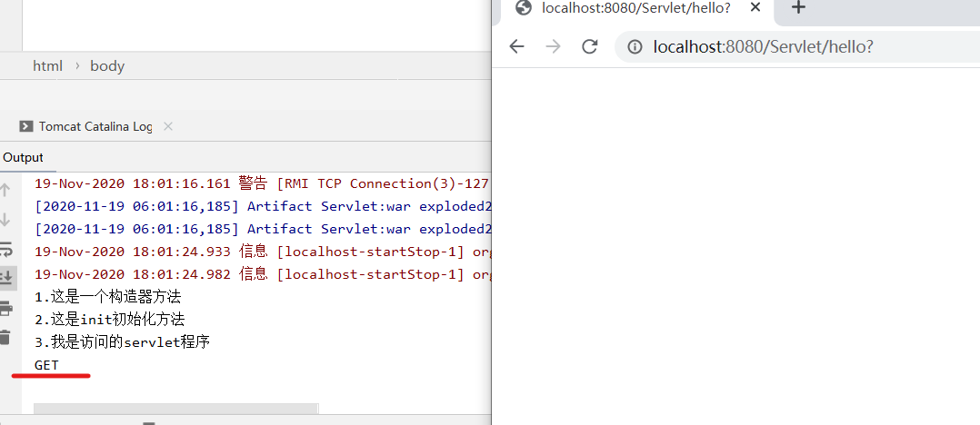Click the first Artifact Servlet:war exploded line
Image resolution: width=980 pixels, height=425 pixels.
pyautogui.click(x=263, y=206)
